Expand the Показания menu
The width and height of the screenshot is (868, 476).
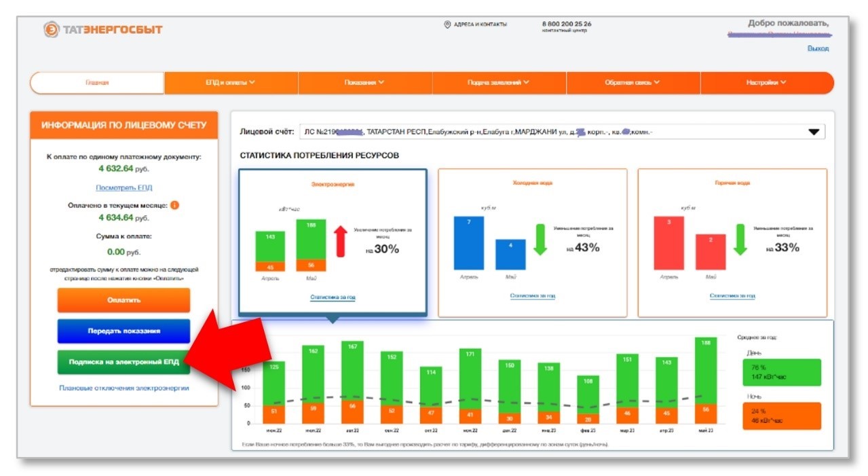[x=364, y=83]
